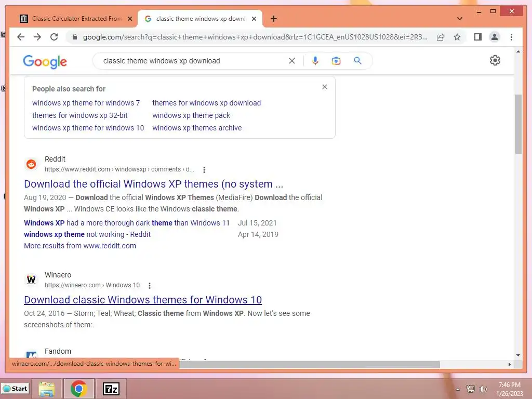The image size is (532, 399).
Task: Open 'windows xp theme not working - Reddit'
Action: tap(87, 234)
